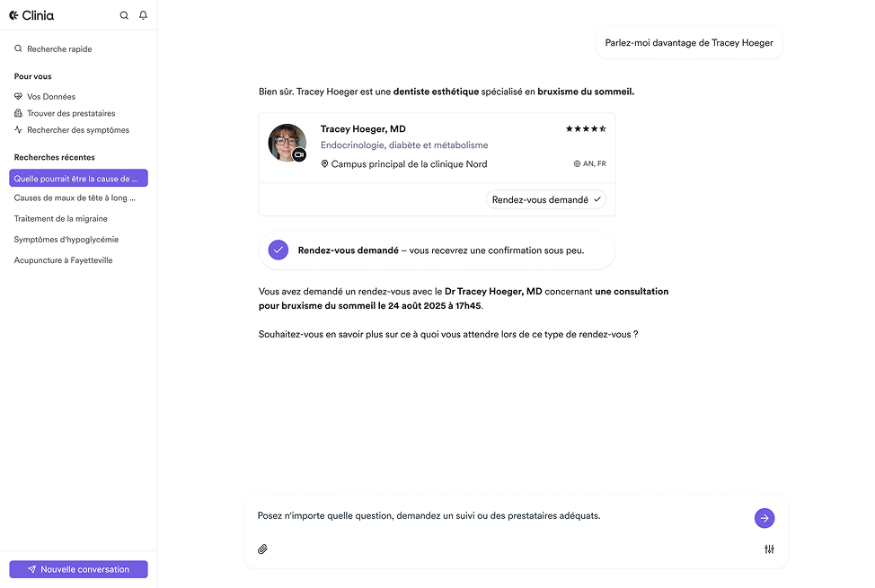Open Recherche rapide in the sidebar
The height and width of the screenshot is (588, 875).
59,49
